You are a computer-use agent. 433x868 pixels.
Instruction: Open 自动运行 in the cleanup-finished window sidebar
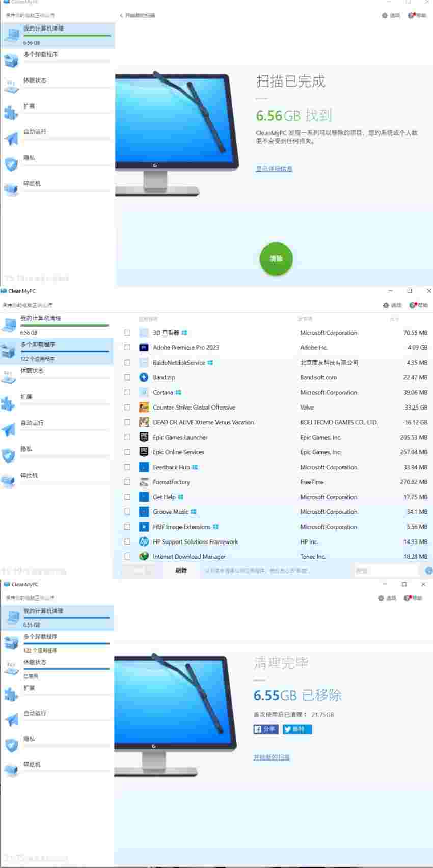pyautogui.click(x=57, y=719)
